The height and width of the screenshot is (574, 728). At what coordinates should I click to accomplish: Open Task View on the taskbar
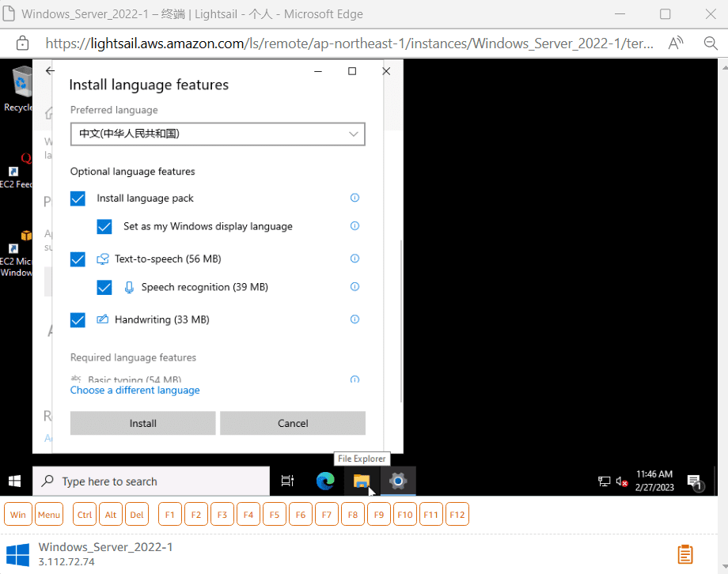(288, 481)
